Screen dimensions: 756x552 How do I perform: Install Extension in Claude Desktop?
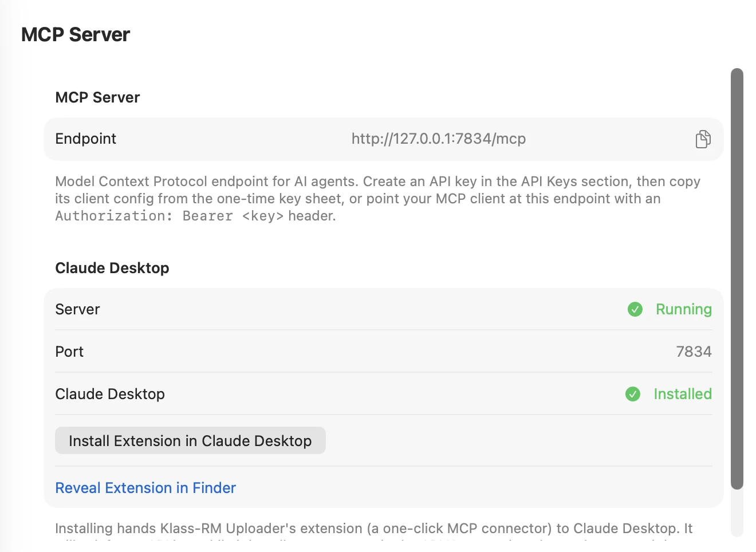190,440
